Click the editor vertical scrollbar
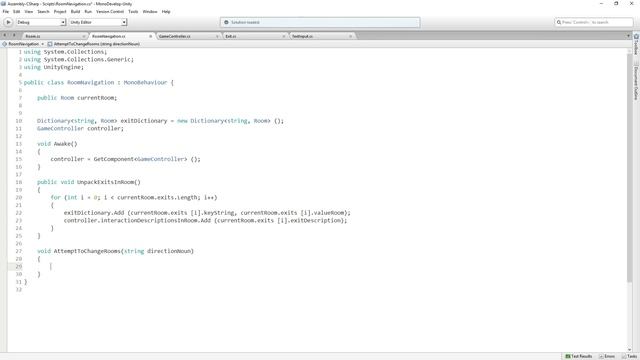The width and height of the screenshot is (640, 360). (x=629, y=167)
